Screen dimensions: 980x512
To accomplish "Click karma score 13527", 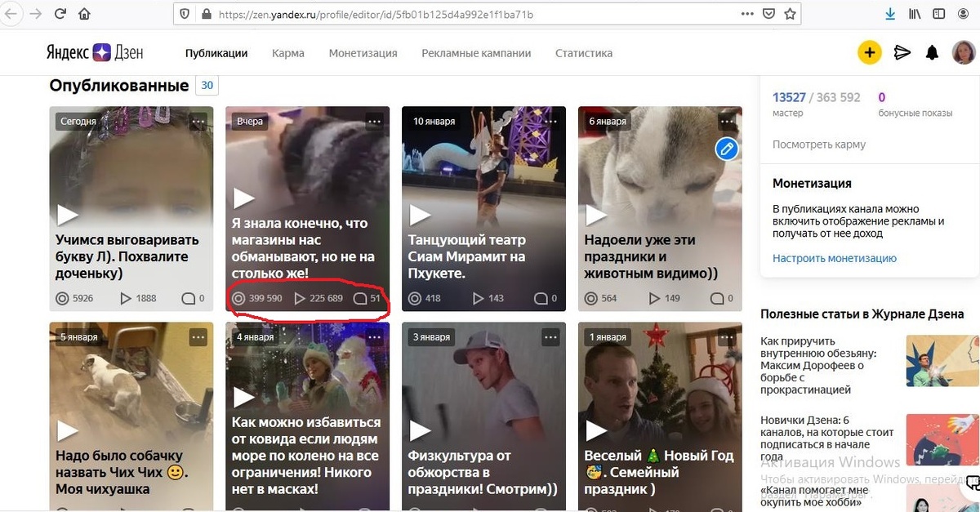I will (789, 97).
